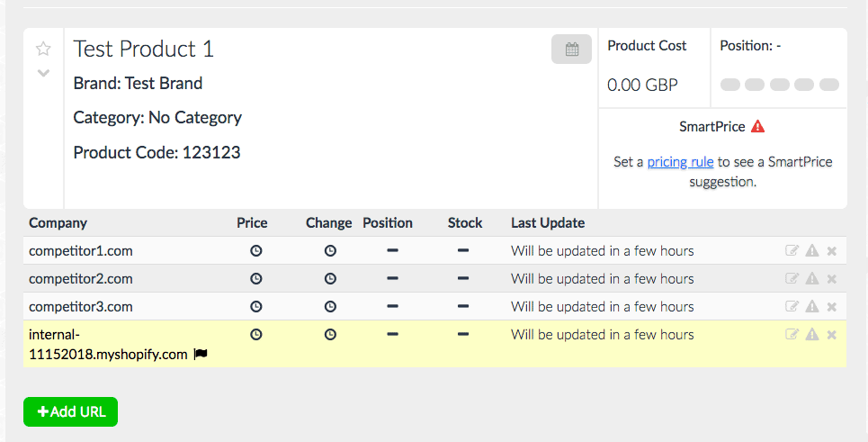Expand the chevron below the star

click(43, 73)
